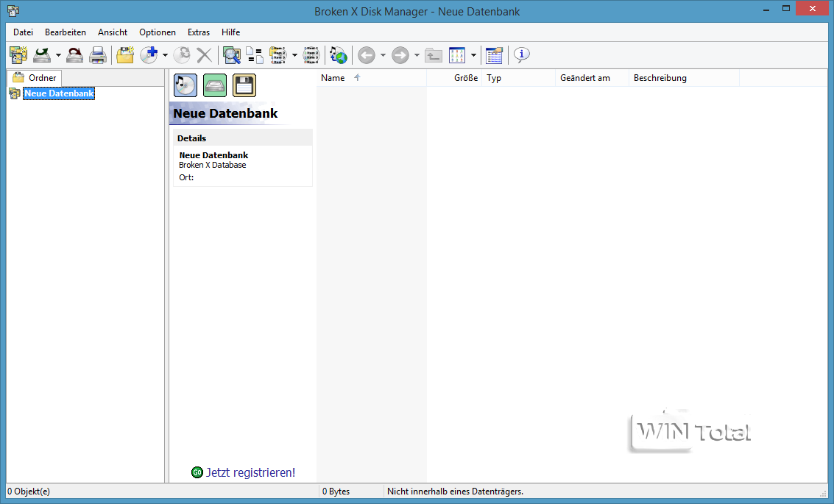Sort by the Typ column header
The height and width of the screenshot is (504, 834).
pos(519,78)
